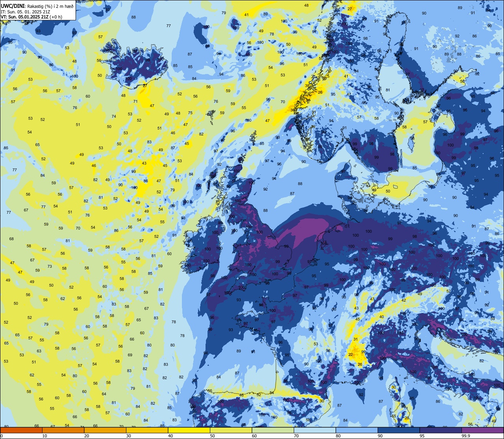Click the 42 value north of the Alps
The height and width of the screenshot is (439, 504).
point(404,300)
